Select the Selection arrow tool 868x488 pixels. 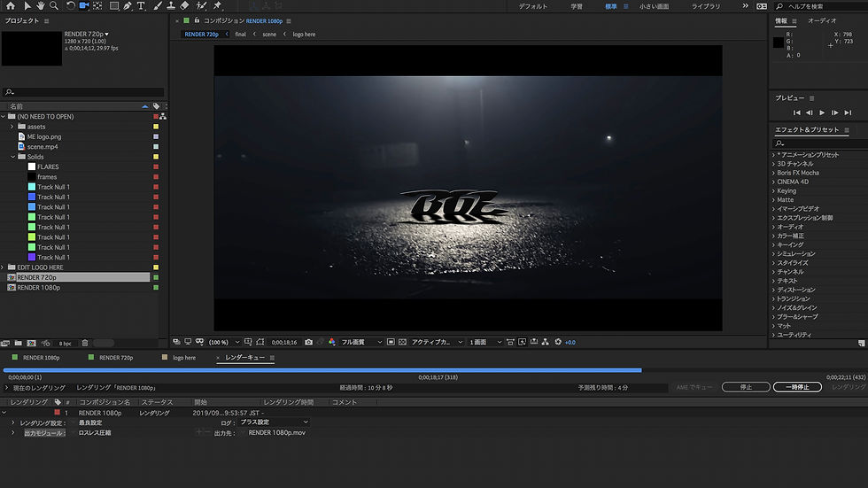pos(27,5)
